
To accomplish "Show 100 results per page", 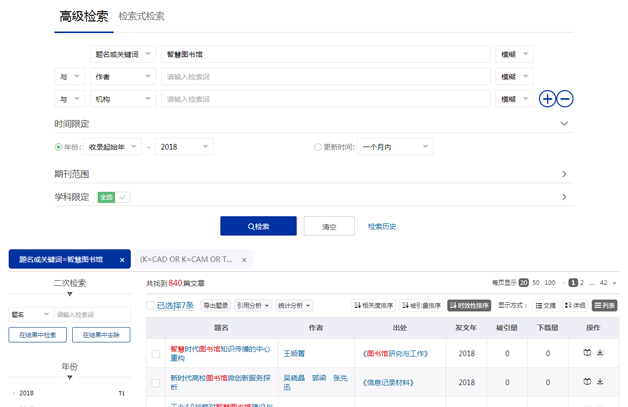I will [x=550, y=283].
